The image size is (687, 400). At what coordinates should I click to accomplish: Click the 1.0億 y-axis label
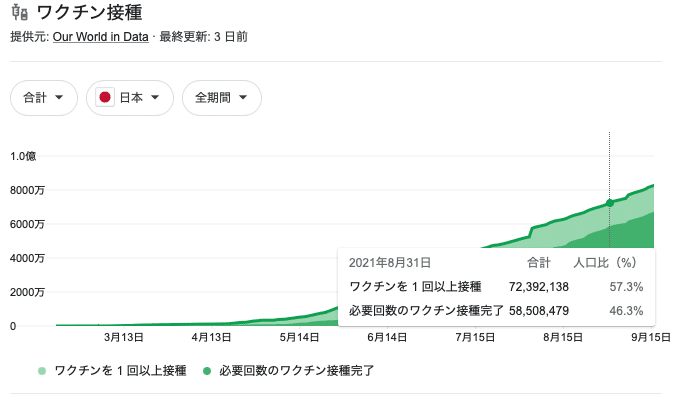23,156
